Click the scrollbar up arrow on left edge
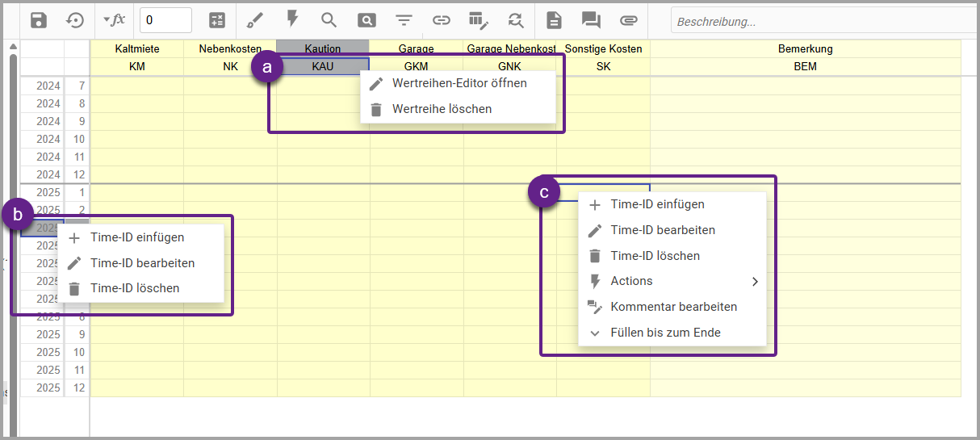This screenshot has height=440, width=980. click(13, 47)
